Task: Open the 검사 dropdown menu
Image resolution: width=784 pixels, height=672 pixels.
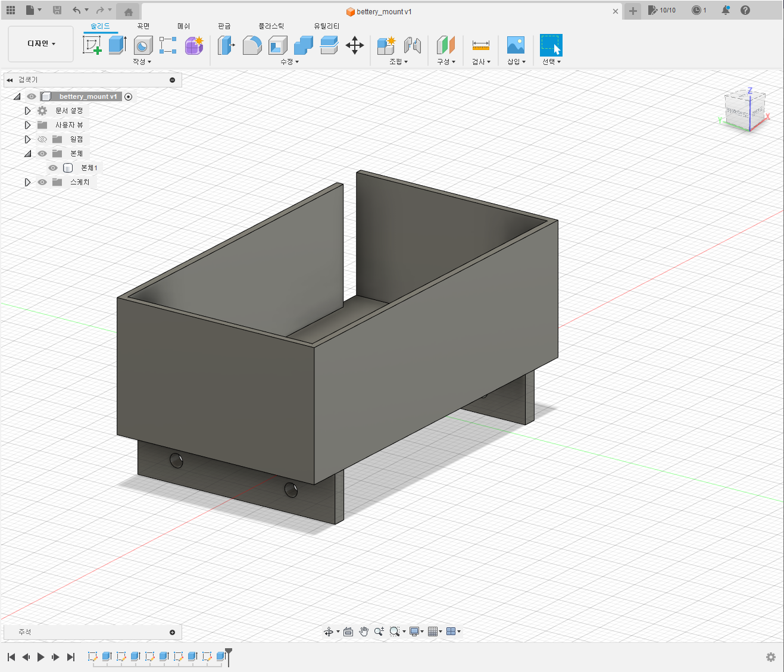Action: (x=482, y=62)
